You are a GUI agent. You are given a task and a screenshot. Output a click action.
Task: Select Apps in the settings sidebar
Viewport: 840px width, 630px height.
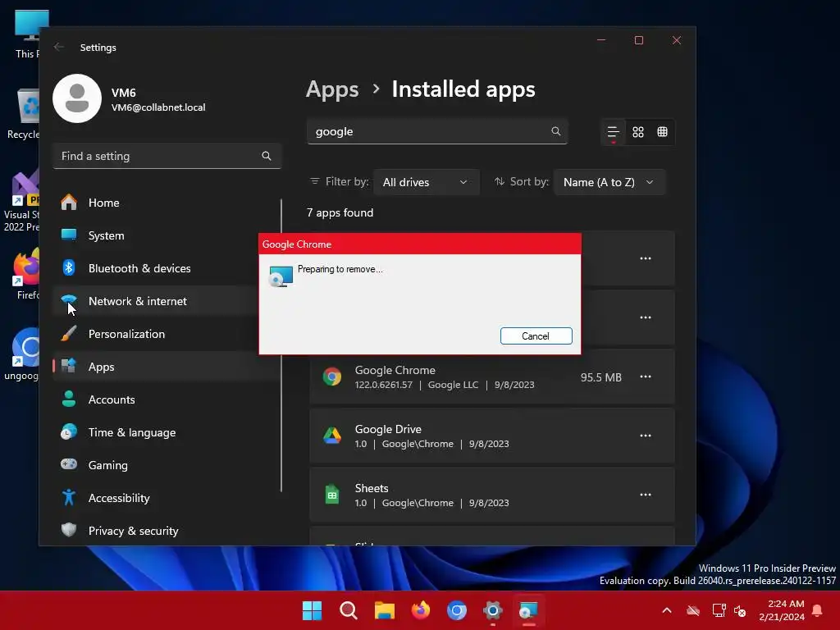(x=166, y=367)
